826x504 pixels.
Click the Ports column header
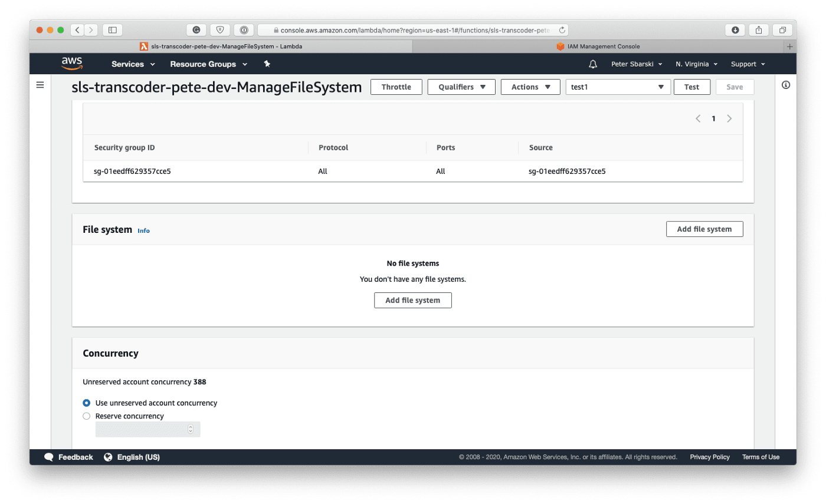click(445, 147)
